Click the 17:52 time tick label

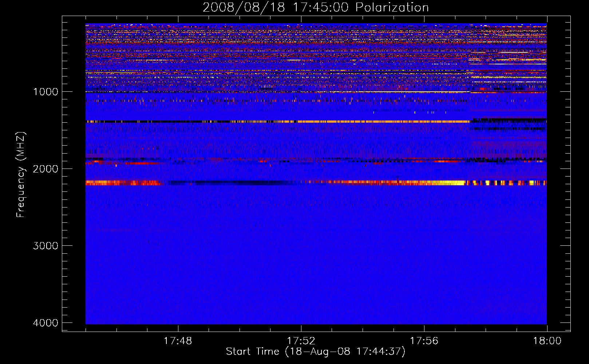[301, 341]
